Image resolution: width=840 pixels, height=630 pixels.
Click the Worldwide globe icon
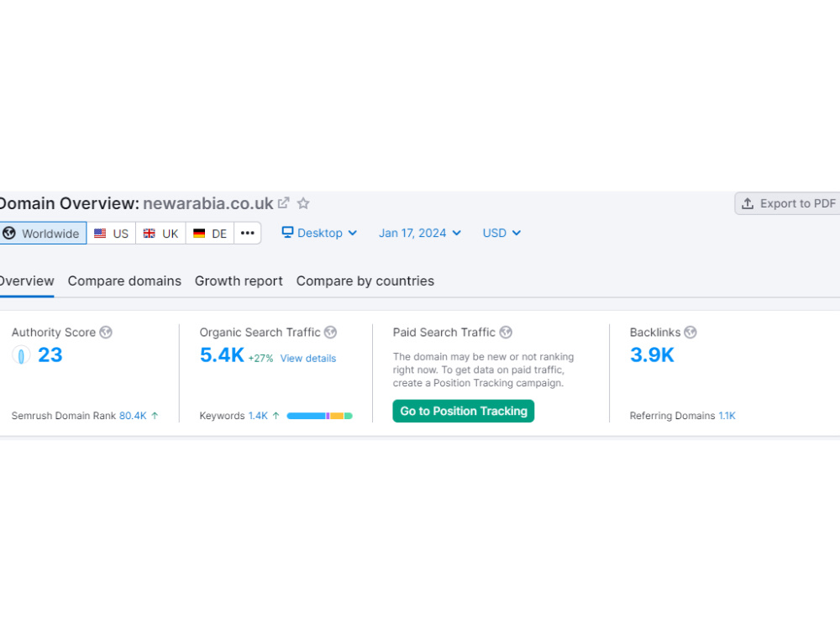pos(9,233)
